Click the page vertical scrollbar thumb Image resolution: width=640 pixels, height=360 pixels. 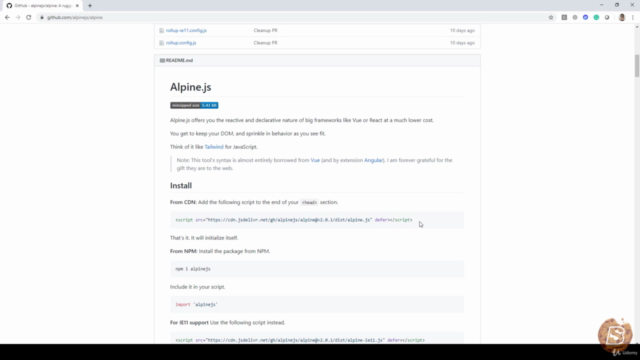click(637, 65)
